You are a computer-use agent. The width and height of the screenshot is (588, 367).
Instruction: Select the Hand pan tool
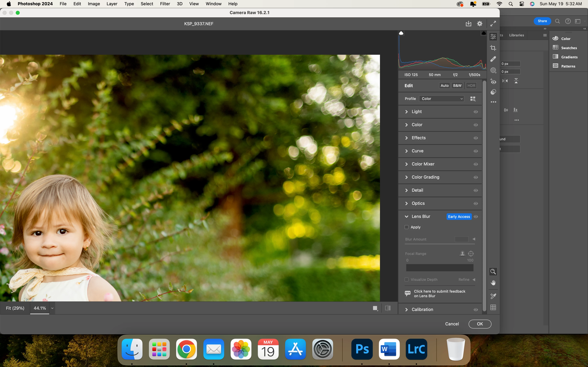click(x=493, y=283)
